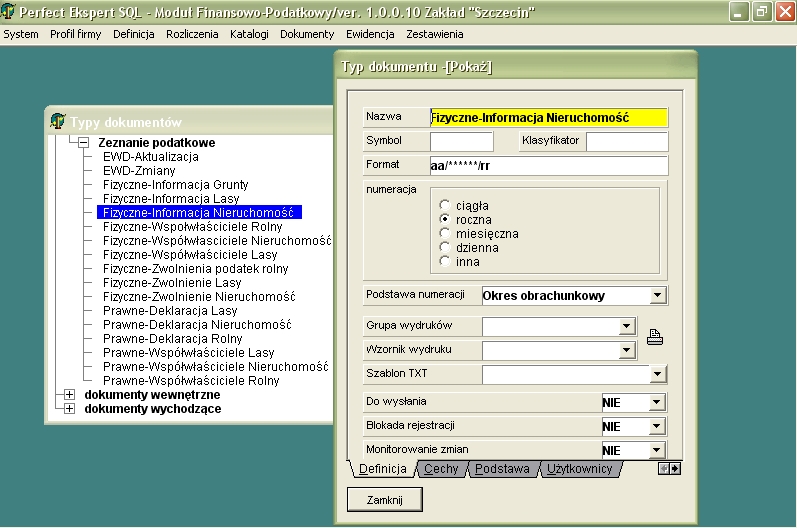This screenshot has height=528, width=797.
Task: Select Prawne-Deklaracja Lasy tree item
Action: (170, 310)
